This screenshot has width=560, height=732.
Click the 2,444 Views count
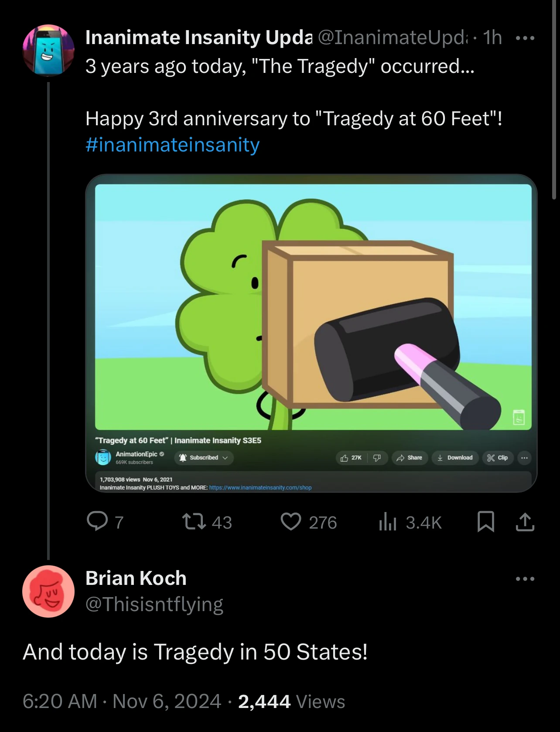[x=291, y=701]
